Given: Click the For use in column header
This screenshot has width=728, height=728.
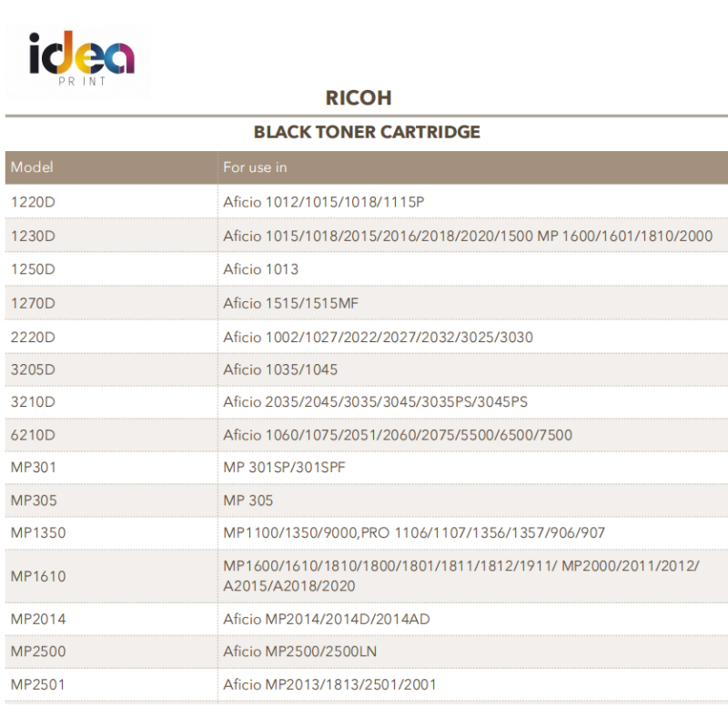Looking at the screenshot, I should 256,167.
